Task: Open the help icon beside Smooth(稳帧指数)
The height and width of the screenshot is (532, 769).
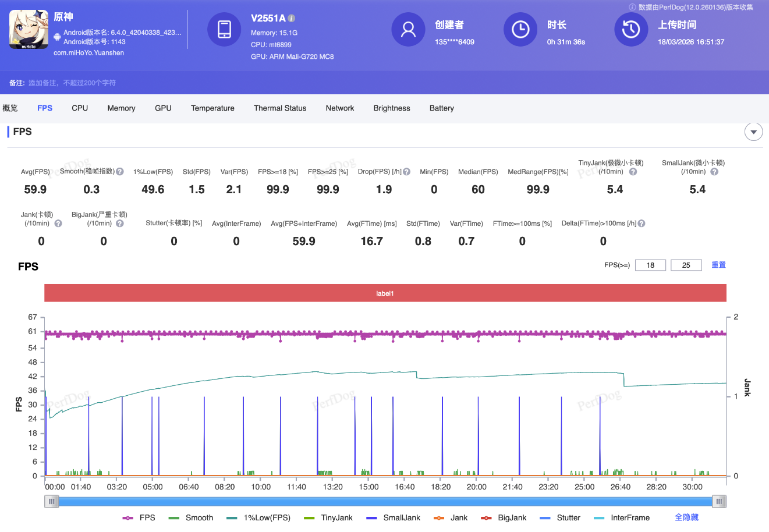Action: point(119,171)
